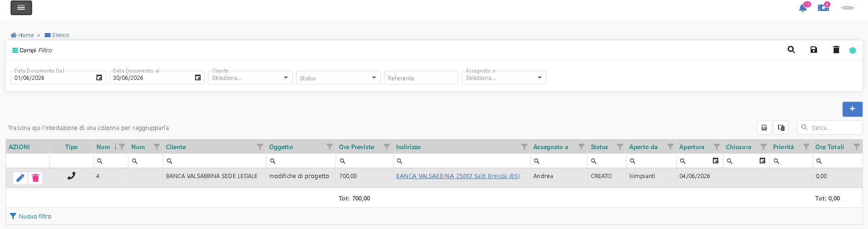Image resolution: width=868 pixels, height=229 pixels.
Task: Click the phone icon in Tipo column
Action: click(x=71, y=175)
